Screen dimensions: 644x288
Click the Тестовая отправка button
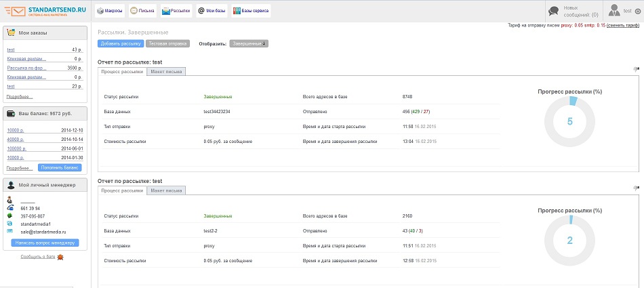[167, 43]
